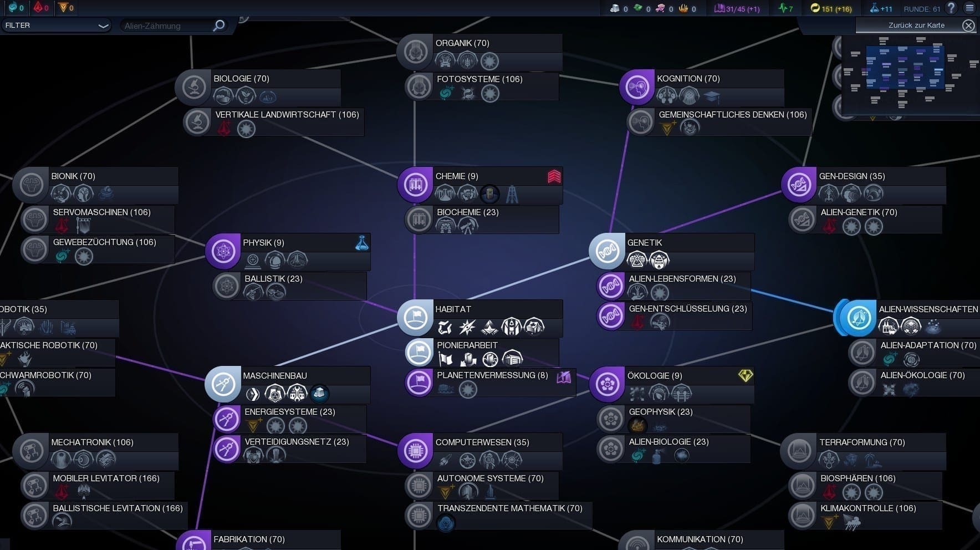Click the energy reserve indicator in top bar
980x550 pixels.
(x=830, y=8)
